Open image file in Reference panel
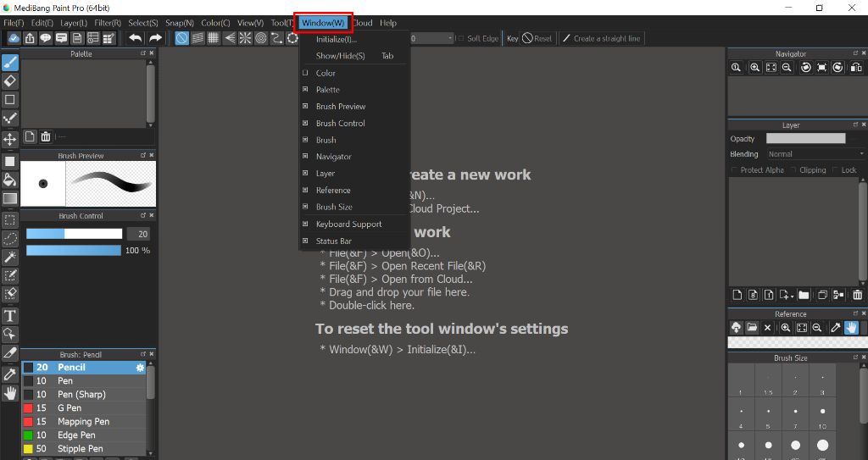This screenshot has width=868, height=460. 752,328
